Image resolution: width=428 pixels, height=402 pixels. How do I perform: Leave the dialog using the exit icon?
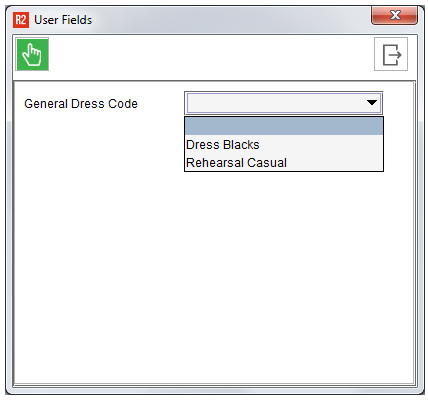tap(391, 54)
